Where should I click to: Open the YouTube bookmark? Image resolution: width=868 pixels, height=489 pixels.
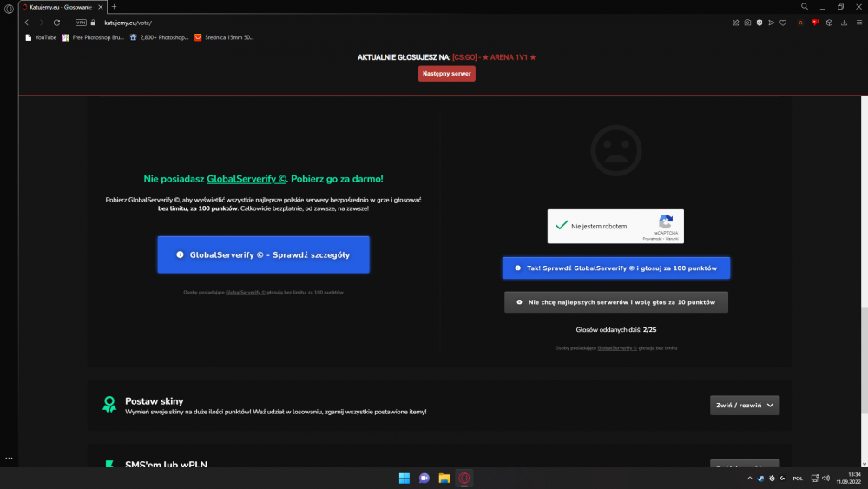(41, 37)
